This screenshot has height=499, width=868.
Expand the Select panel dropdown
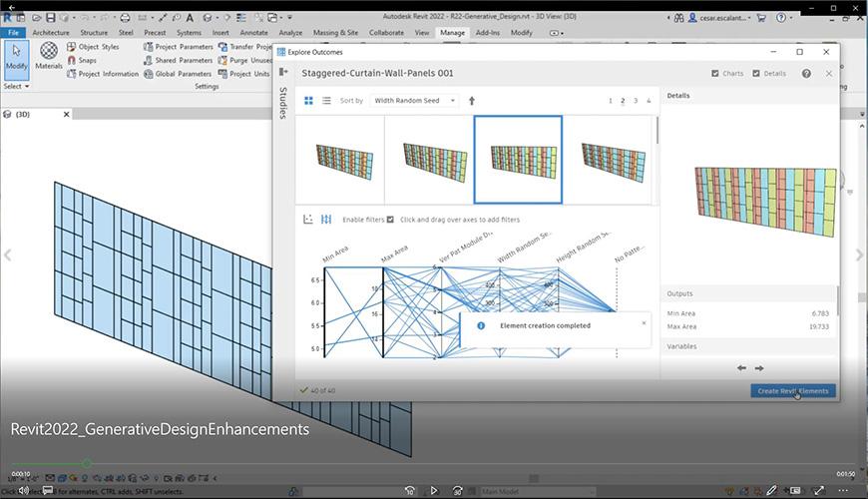point(17,87)
